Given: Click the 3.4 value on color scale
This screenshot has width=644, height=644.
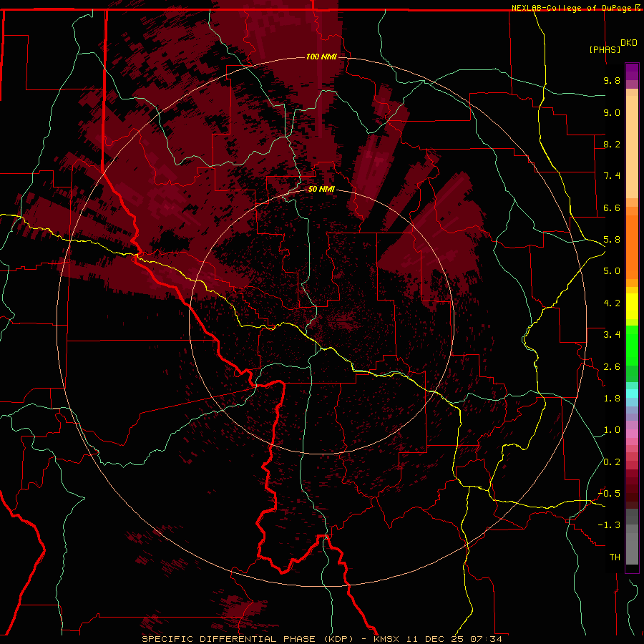Looking at the screenshot, I should pos(612,335).
